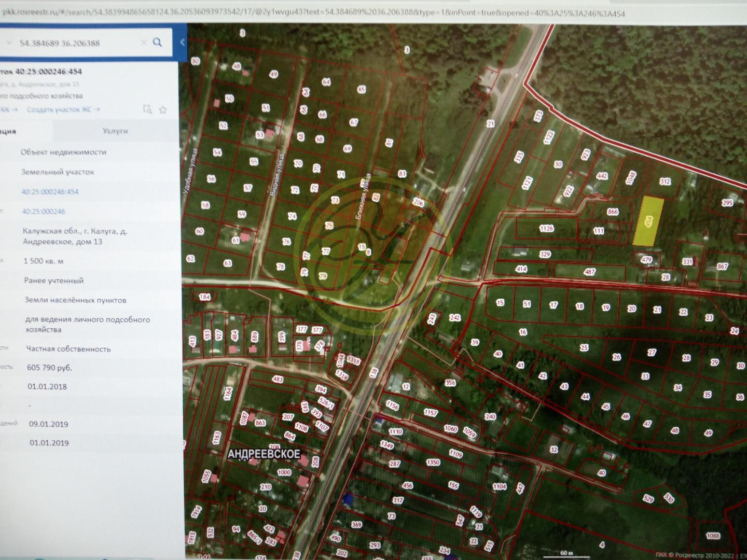Add the parcel to favorites with the star icon
This screenshot has width=747, height=560.
coord(163,109)
